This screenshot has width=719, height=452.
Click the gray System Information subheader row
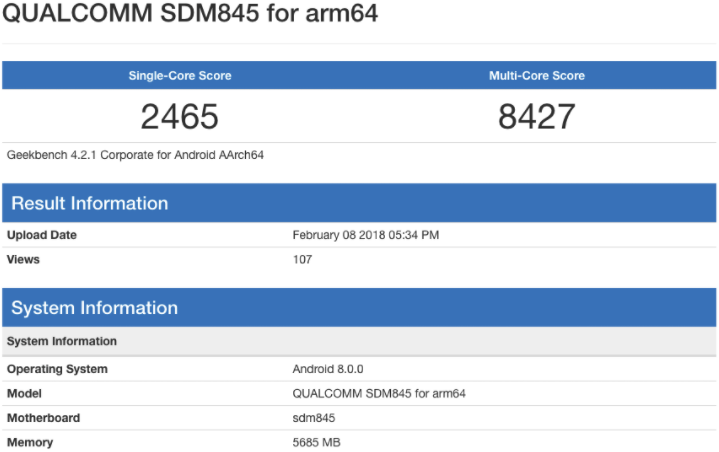359,341
